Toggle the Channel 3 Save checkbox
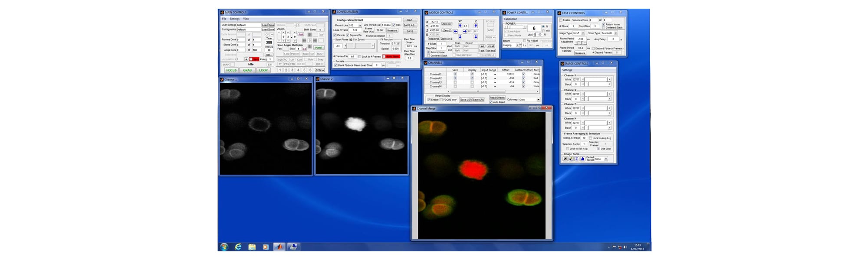This screenshot has width=868, height=260. [x=455, y=82]
